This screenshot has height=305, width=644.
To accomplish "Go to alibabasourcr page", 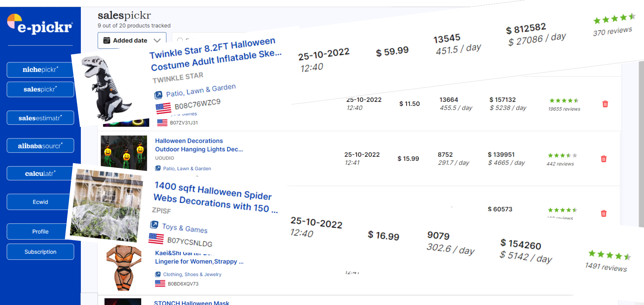I will [x=40, y=146].
